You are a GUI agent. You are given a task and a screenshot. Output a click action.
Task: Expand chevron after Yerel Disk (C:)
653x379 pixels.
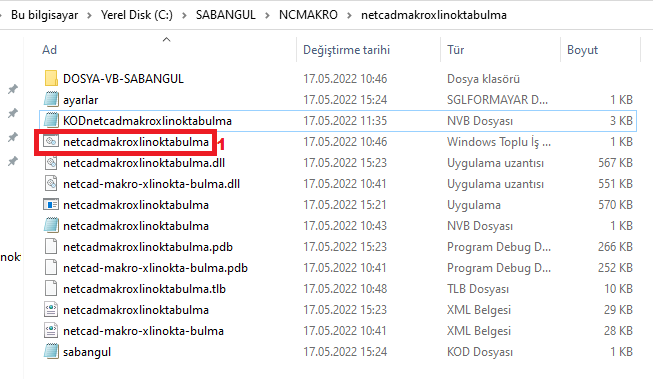(x=184, y=16)
